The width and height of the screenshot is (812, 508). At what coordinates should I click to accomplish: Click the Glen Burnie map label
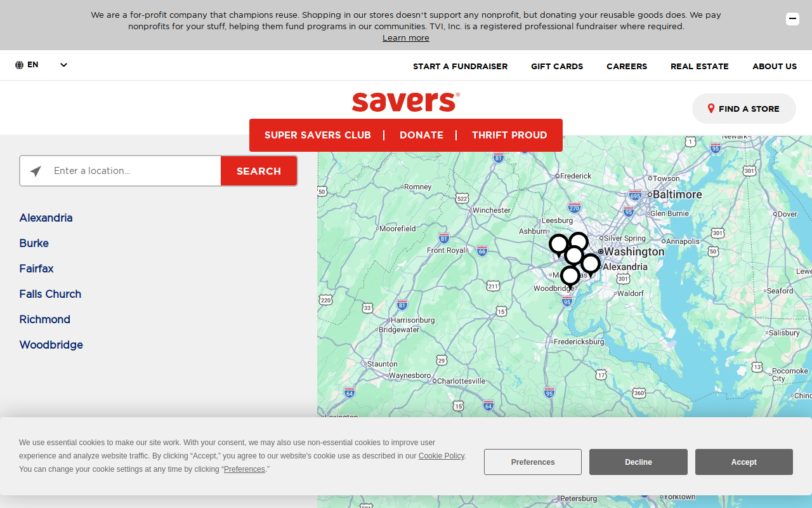tap(669, 213)
